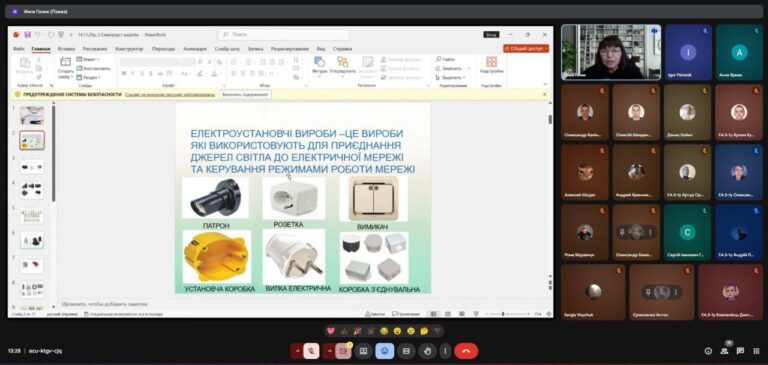The height and width of the screenshot is (365, 768).
Task: Open blocked external resources link in warning
Action: pos(170,94)
